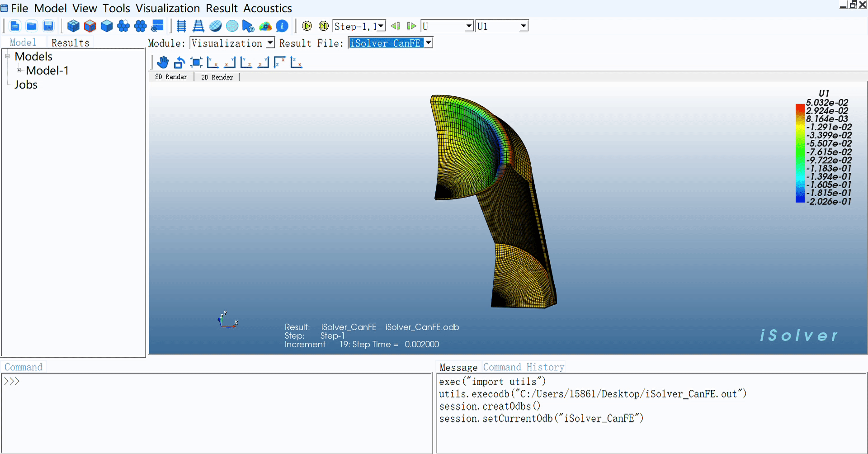Open the contour plot color icon
868x454 pixels.
[x=265, y=26]
